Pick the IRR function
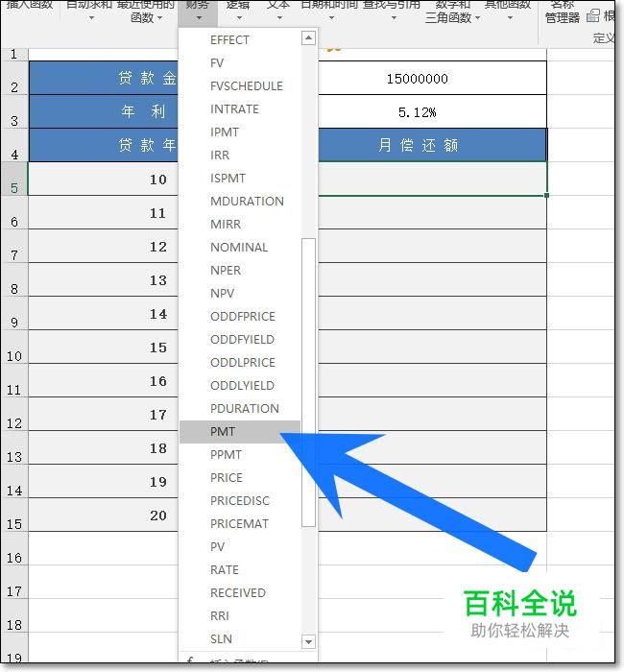 click(x=240, y=156)
